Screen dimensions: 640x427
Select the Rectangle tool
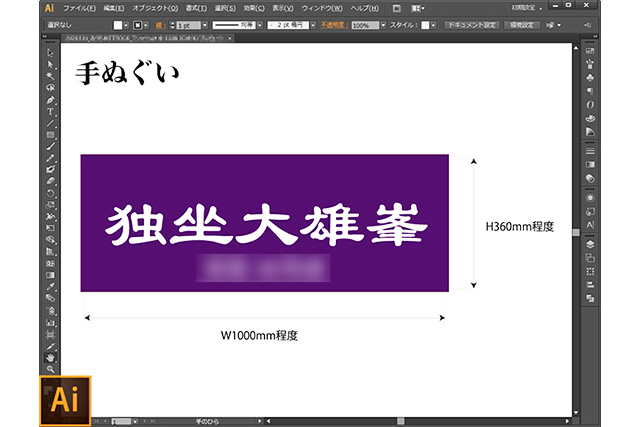coord(50,135)
